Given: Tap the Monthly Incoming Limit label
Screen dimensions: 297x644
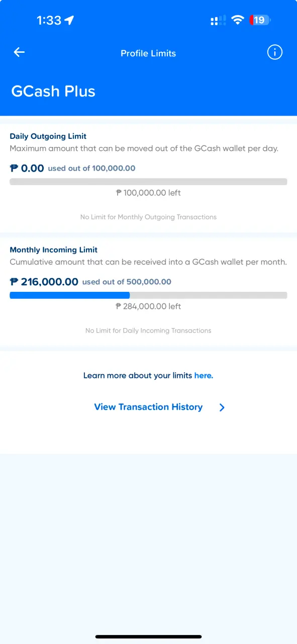Looking at the screenshot, I should pos(54,250).
